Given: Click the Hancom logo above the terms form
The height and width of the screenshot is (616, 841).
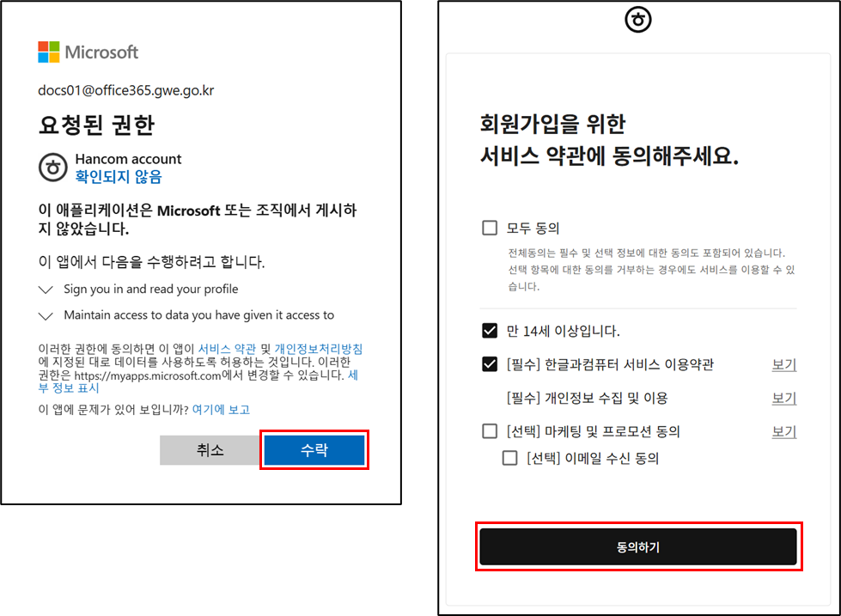Looking at the screenshot, I should tap(638, 20).
